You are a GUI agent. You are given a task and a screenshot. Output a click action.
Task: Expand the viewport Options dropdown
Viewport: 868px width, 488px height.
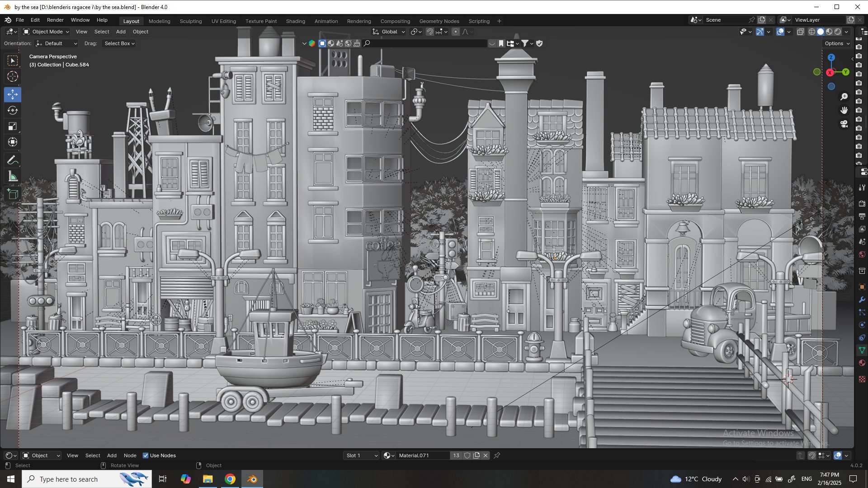pos(837,43)
